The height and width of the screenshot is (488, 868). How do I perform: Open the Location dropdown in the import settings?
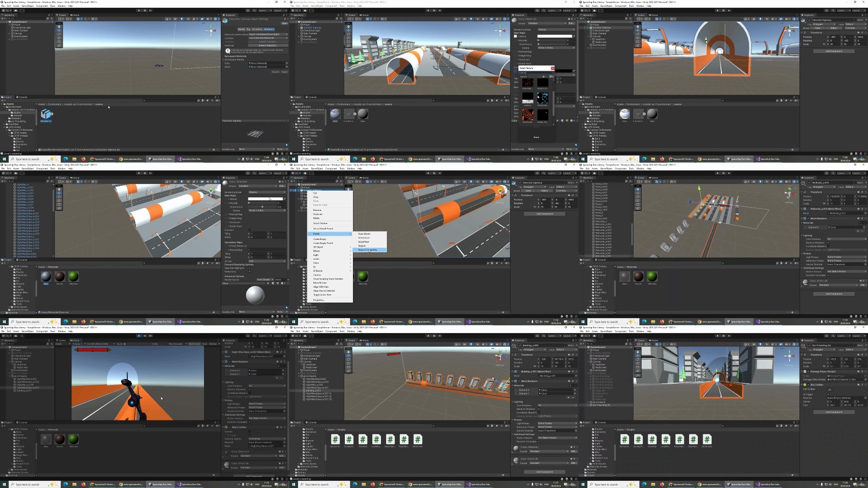click(x=268, y=38)
